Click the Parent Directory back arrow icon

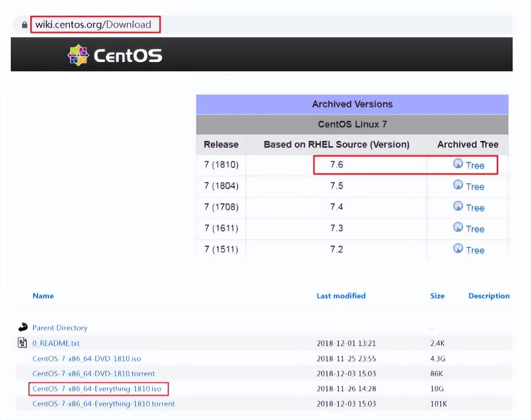23,327
